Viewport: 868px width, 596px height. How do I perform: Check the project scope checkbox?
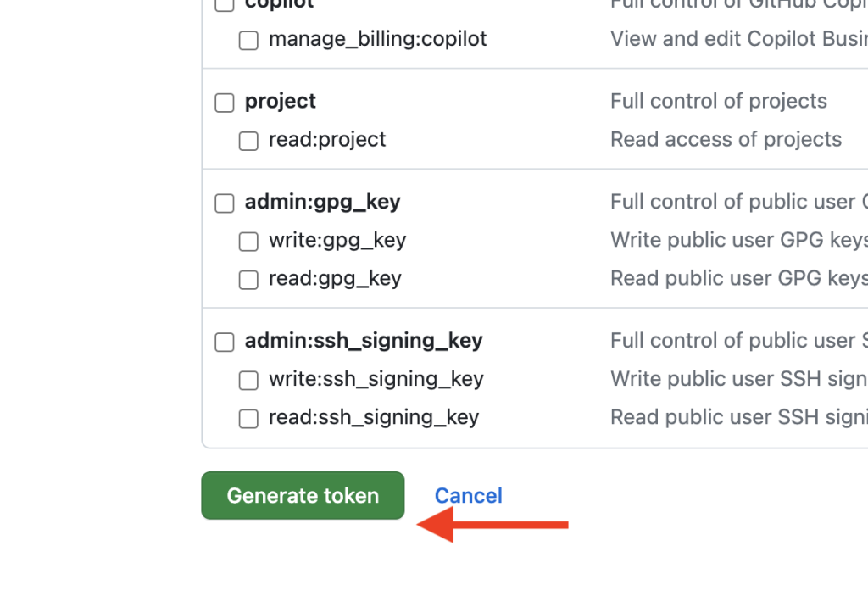224,103
